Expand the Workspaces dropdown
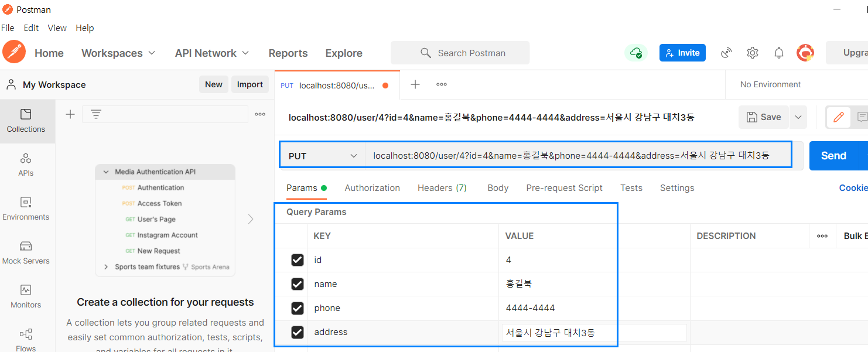 point(118,53)
